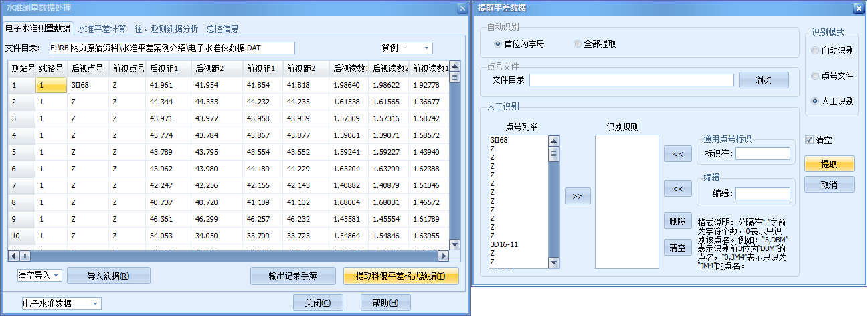Switch to 往、返测数据分析 tab

coord(167,29)
